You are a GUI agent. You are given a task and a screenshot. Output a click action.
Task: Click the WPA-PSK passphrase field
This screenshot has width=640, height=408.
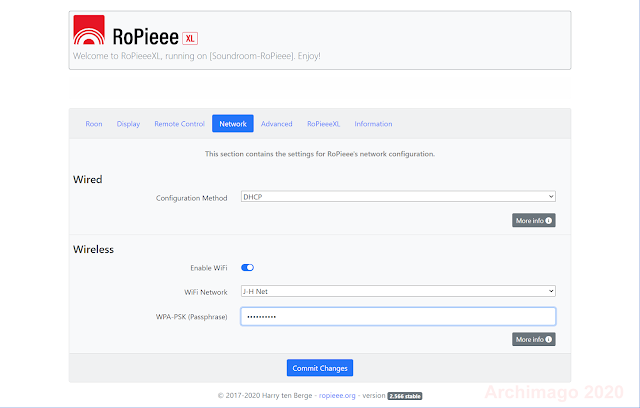point(398,316)
